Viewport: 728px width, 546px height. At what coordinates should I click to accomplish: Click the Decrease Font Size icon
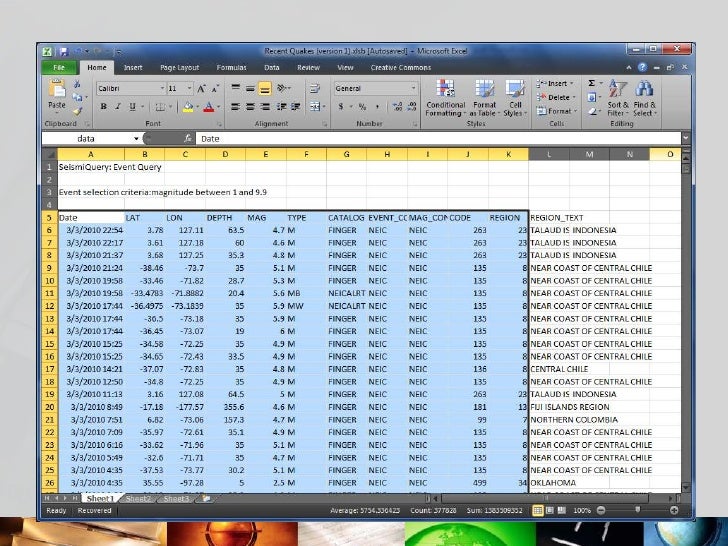click(x=215, y=88)
